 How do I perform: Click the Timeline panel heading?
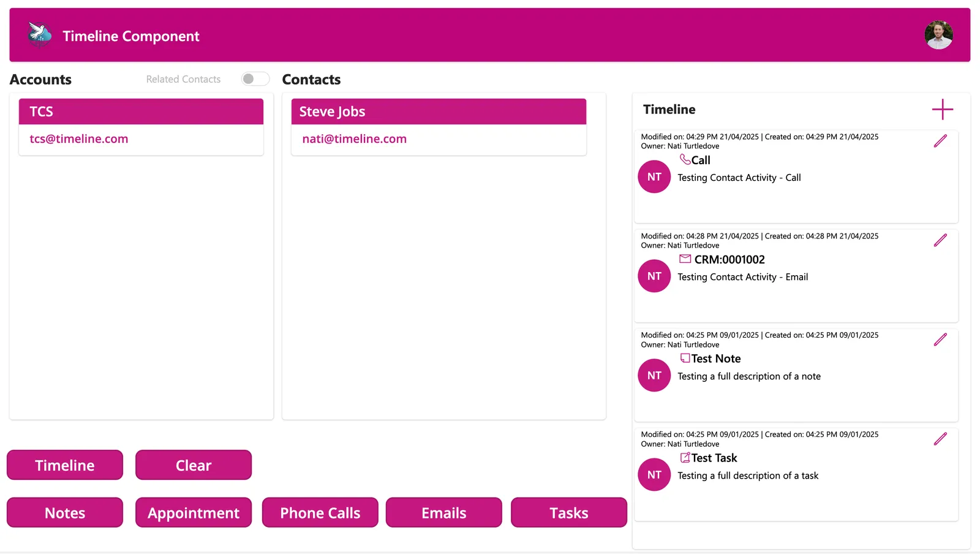pyautogui.click(x=669, y=110)
